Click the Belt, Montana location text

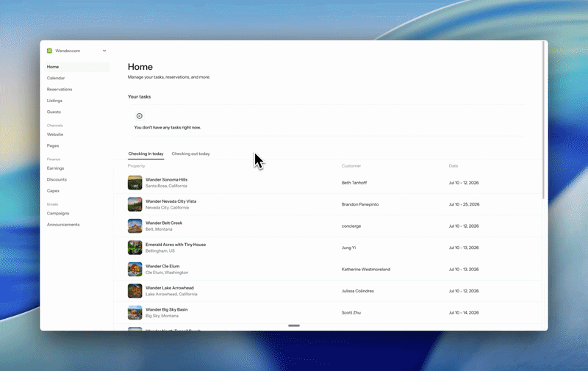point(159,229)
